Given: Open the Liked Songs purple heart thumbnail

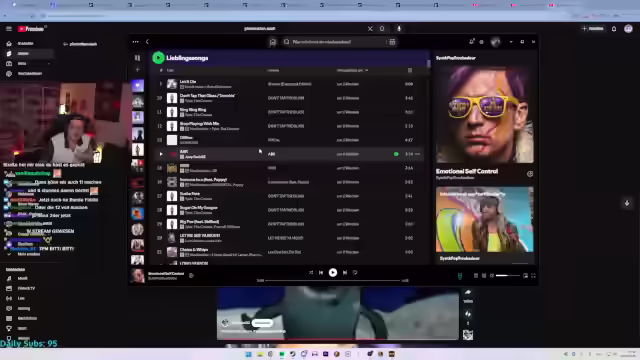Looking at the screenshot, I should pos(138,86).
